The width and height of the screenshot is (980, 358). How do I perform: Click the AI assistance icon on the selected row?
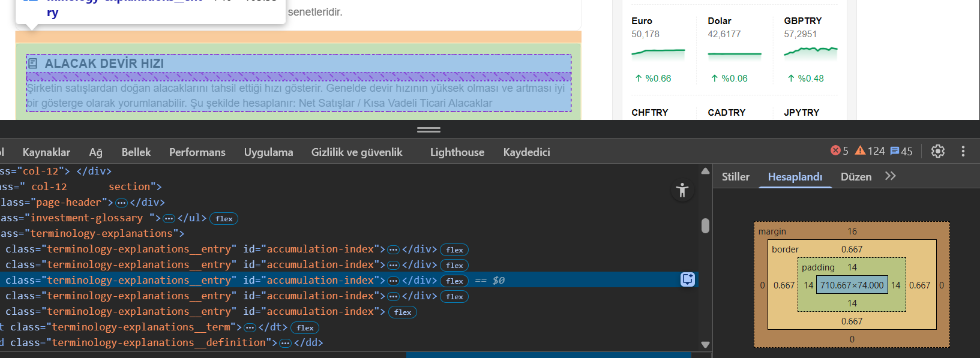688,279
